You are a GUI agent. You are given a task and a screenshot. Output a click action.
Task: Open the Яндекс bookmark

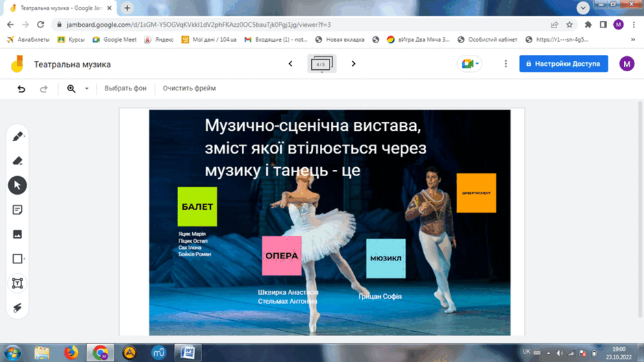(x=159, y=40)
